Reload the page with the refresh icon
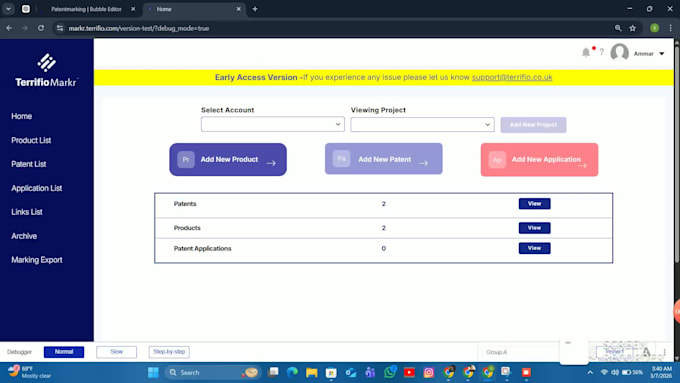 coord(41,28)
